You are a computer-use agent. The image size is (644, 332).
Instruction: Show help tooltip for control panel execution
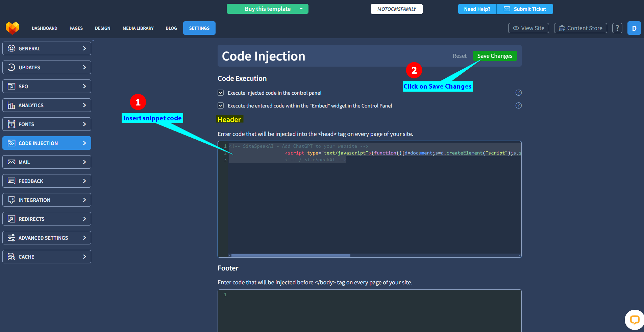pyautogui.click(x=518, y=93)
